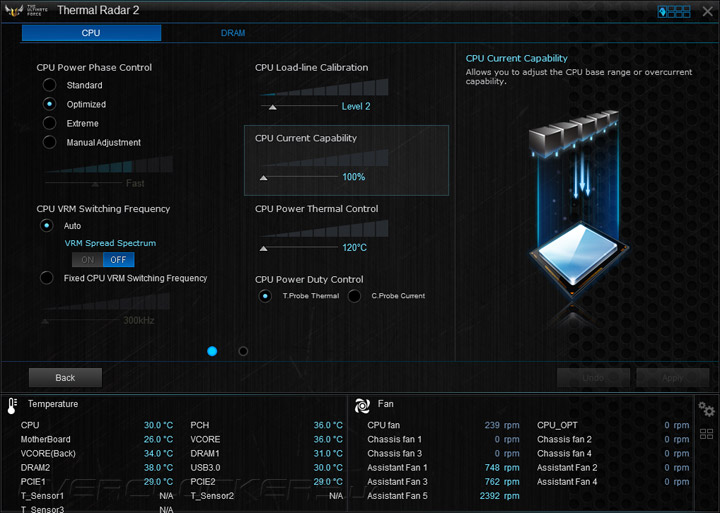720x513 pixels.
Task: Click the Assistant Fan 4 row
Action: (x=613, y=482)
